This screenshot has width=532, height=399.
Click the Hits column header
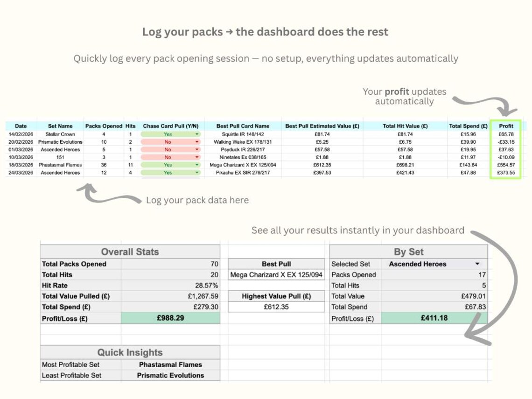[x=130, y=126]
